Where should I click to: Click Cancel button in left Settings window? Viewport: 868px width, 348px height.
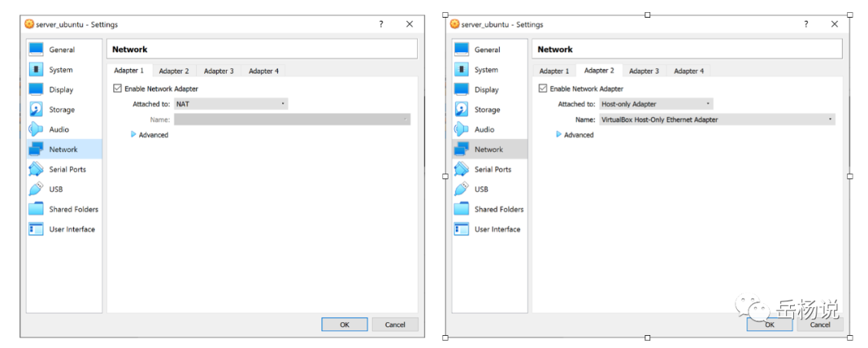pos(395,325)
